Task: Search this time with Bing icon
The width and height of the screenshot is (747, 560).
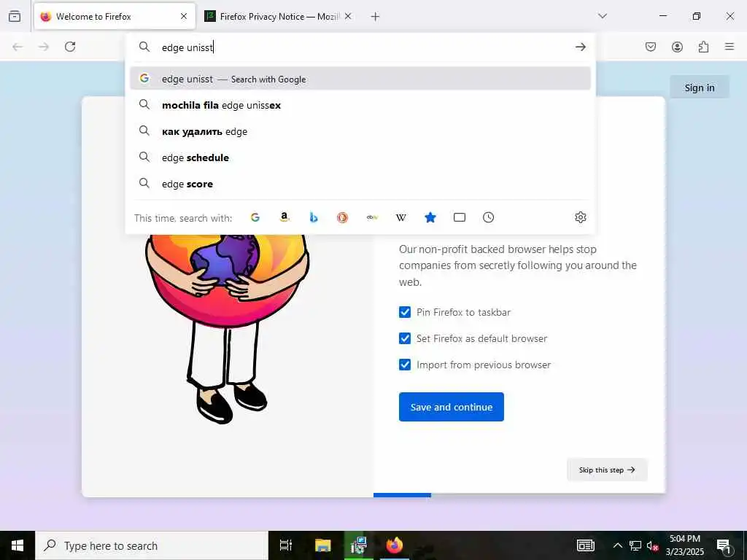Action: pyautogui.click(x=314, y=217)
